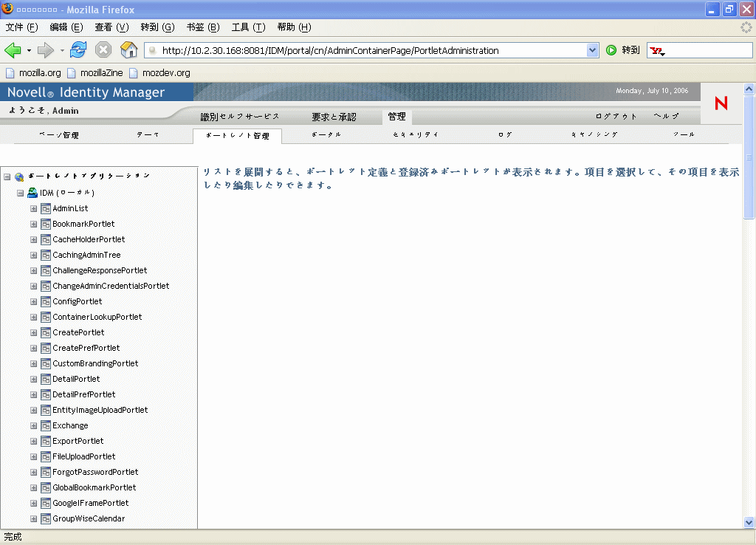Image resolution: width=756 pixels, height=545 pixels.
Task: Open the ポータル sub-tab
Action: tap(326, 134)
